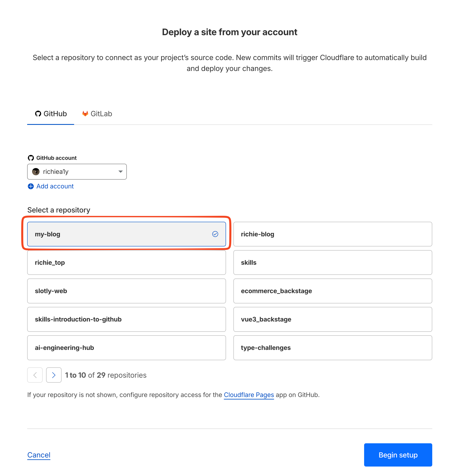459x476 pixels.
Task: Select the richie-blog repository
Action: pyautogui.click(x=332, y=234)
